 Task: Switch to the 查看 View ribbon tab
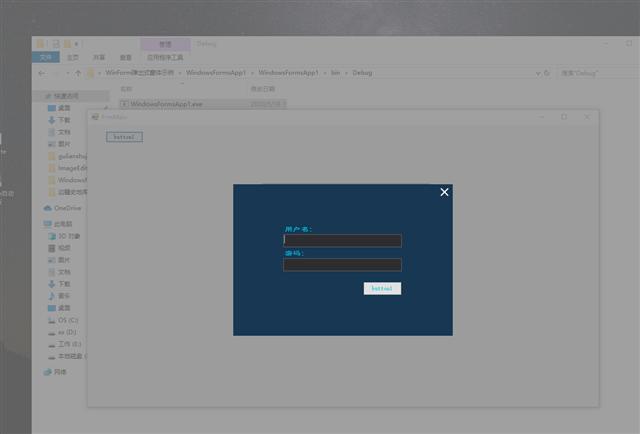tap(125, 58)
